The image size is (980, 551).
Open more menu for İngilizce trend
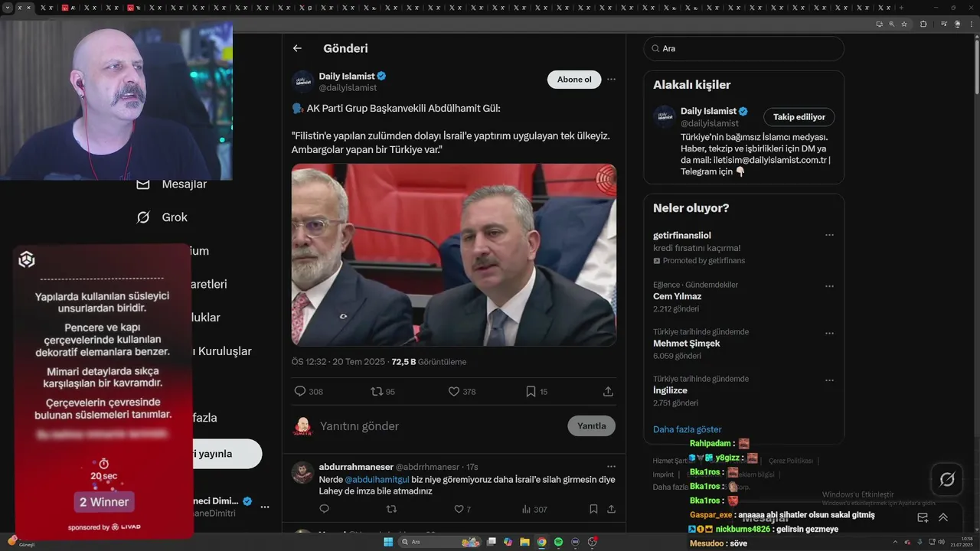pyautogui.click(x=829, y=380)
